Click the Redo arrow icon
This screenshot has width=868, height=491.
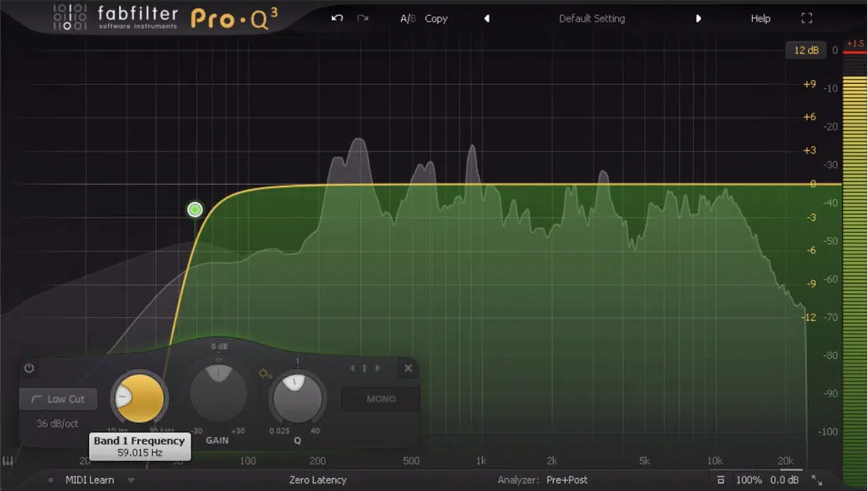(362, 18)
